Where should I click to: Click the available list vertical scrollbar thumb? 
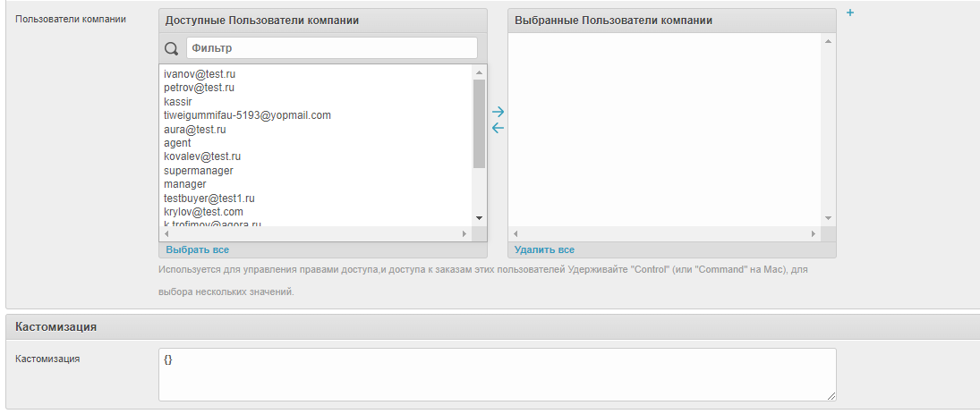(479, 123)
